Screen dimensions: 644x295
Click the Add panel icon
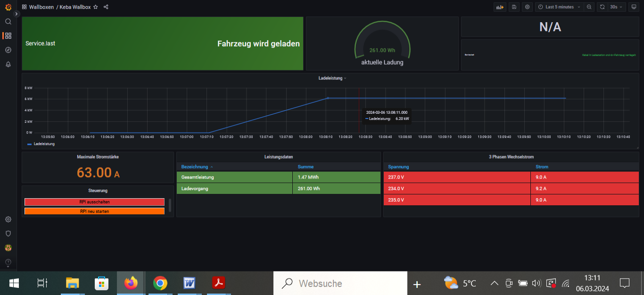click(x=499, y=7)
